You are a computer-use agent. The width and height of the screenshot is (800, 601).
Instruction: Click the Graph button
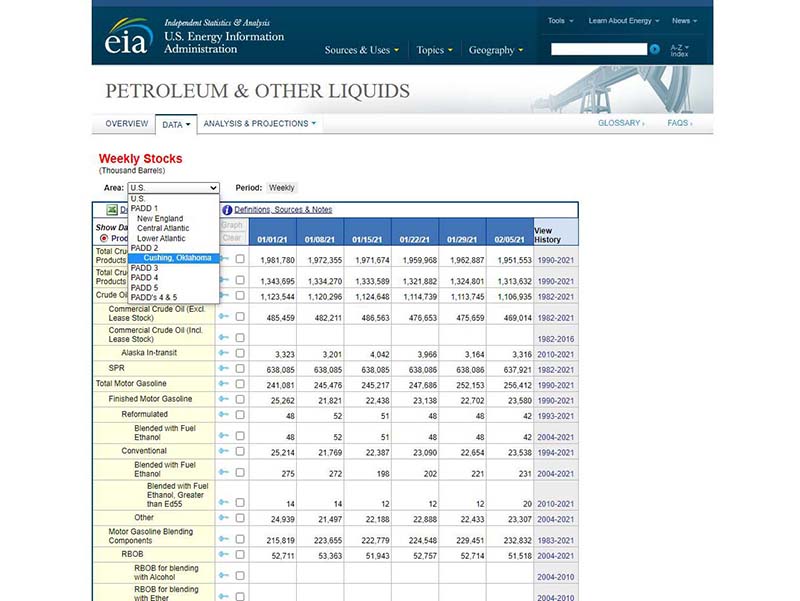click(x=232, y=225)
